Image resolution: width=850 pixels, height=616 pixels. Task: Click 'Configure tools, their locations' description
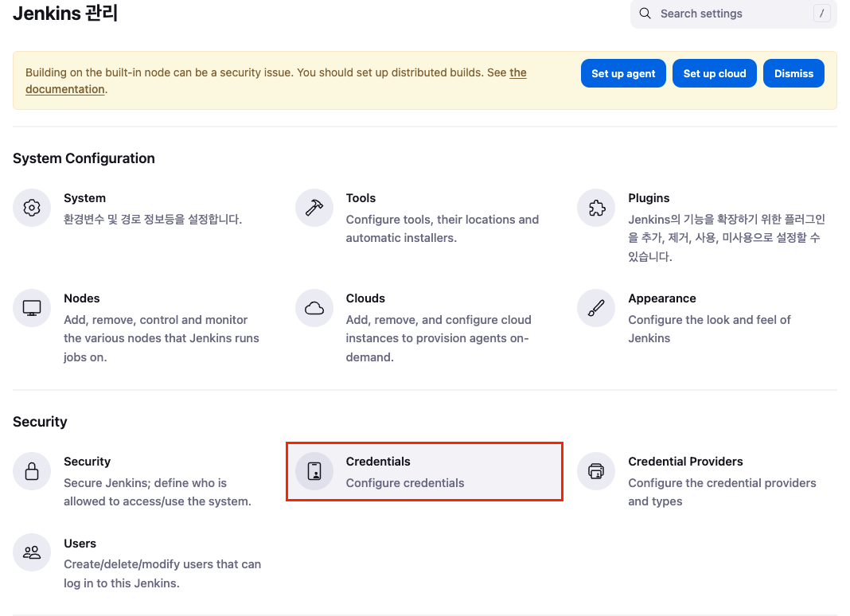point(443,229)
